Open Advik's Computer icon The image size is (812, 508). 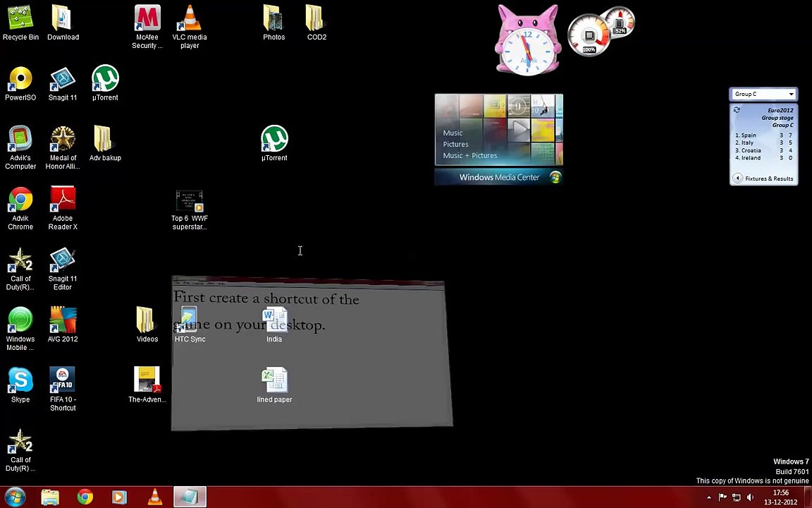[x=20, y=147]
